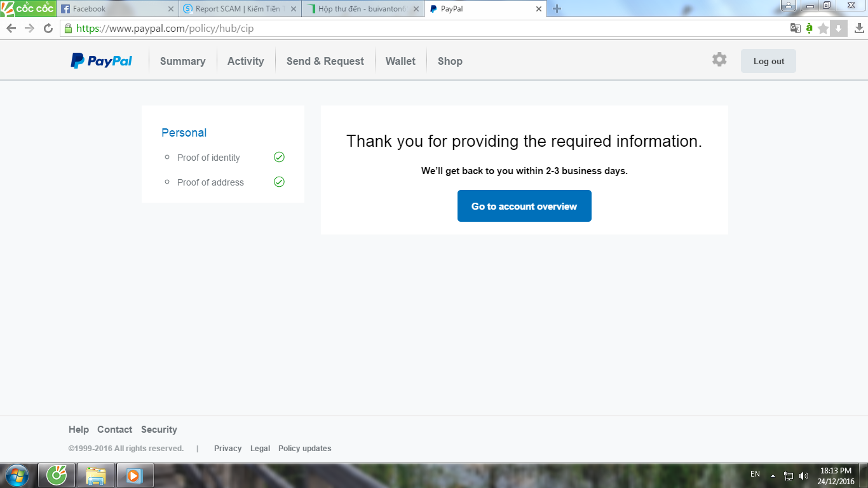Click the user profile icon in title bar

tap(788, 6)
